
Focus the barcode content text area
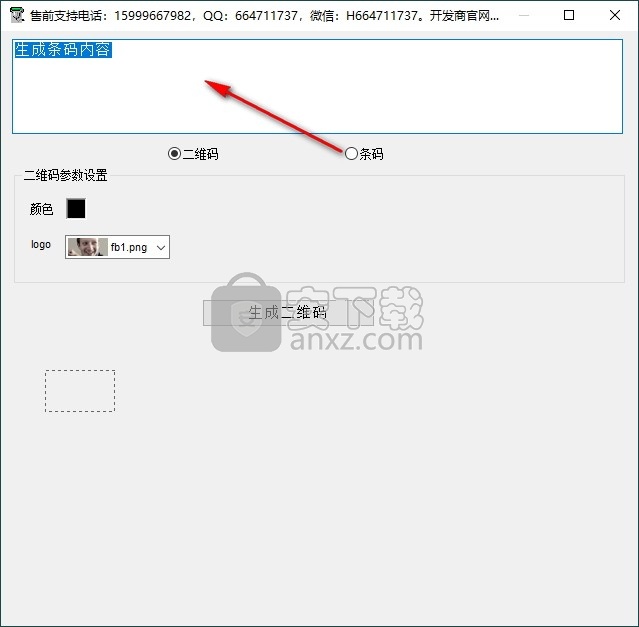[x=317, y=86]
